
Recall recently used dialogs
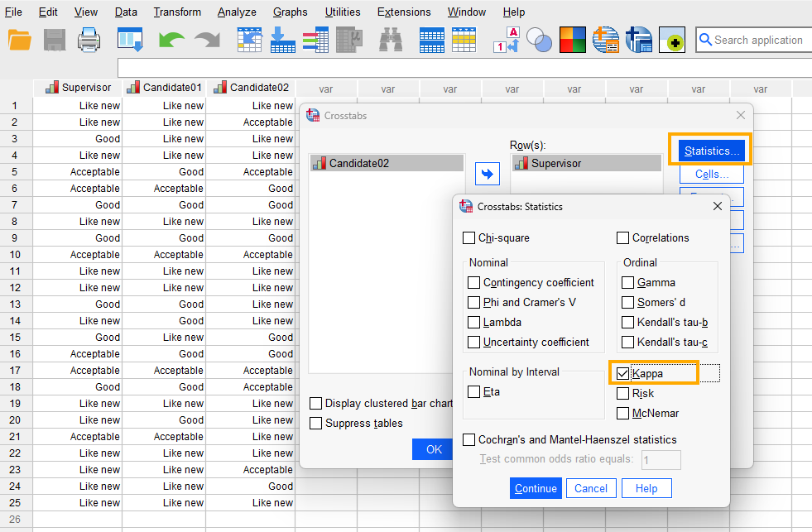129,39
